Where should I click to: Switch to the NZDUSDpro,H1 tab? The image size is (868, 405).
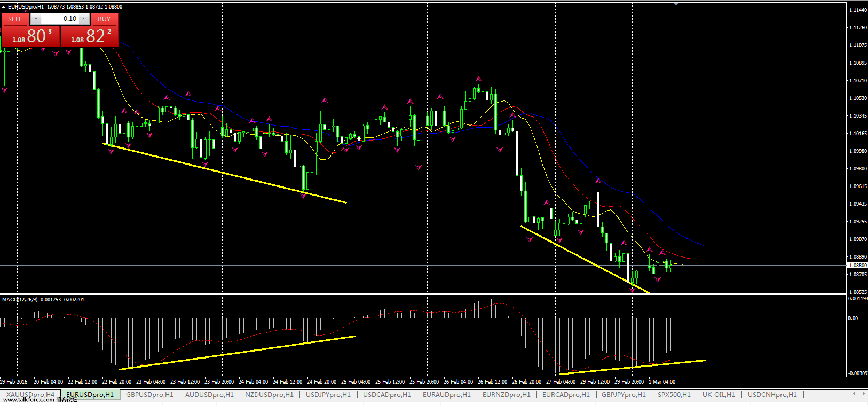coord(269,395)
